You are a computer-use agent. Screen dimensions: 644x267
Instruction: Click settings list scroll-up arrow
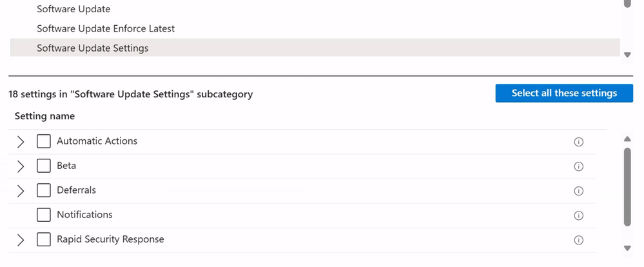click(x=627, y=139)
